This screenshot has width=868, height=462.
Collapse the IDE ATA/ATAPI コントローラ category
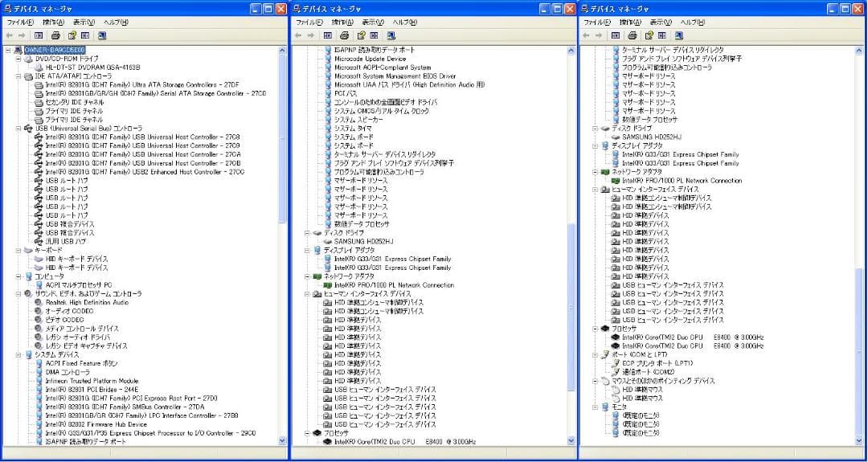18,76
